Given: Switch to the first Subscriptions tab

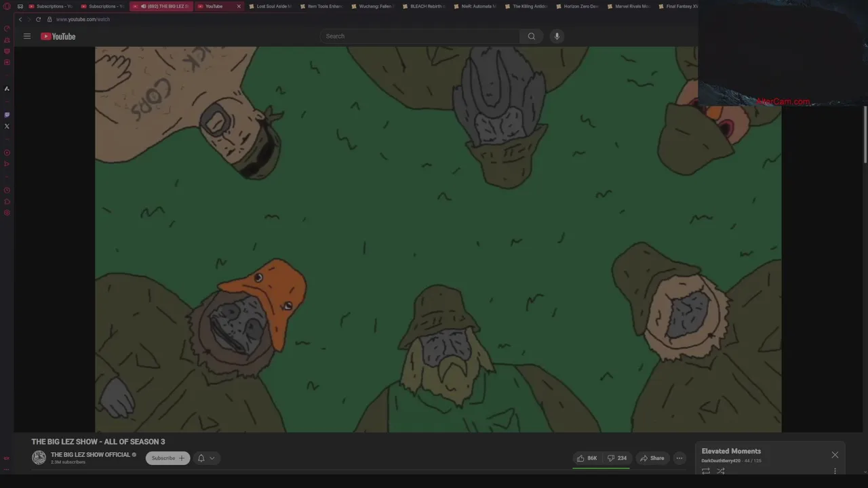Looking at the screenshot, I should pos(50,6).
